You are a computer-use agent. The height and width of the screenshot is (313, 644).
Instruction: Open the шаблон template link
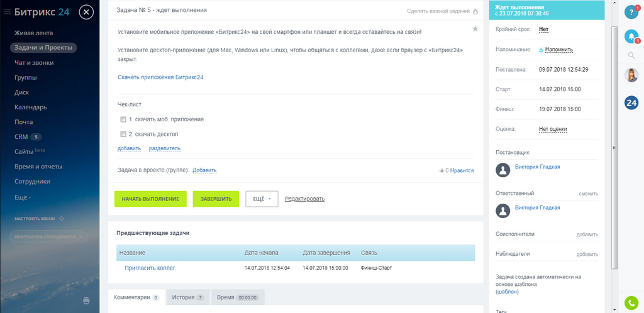coord(508,292)
